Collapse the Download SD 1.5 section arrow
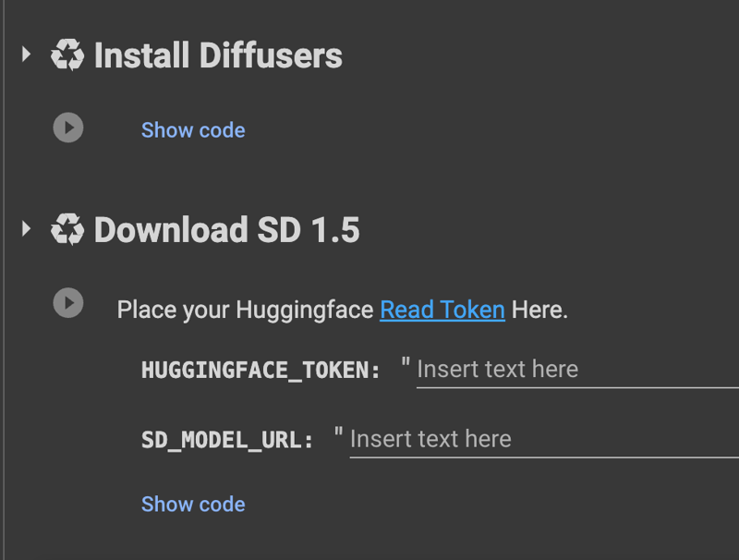Screen dimensions: 739x560 pos(27,228)
